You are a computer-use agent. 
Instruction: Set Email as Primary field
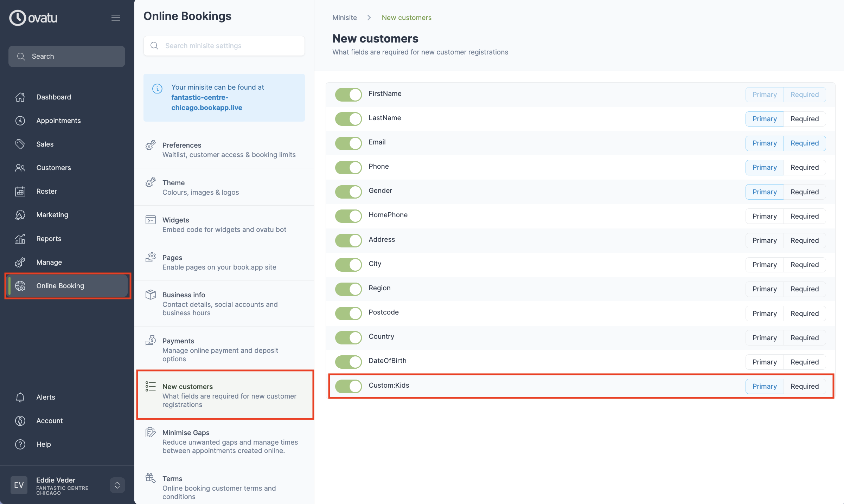pos(764,143)
